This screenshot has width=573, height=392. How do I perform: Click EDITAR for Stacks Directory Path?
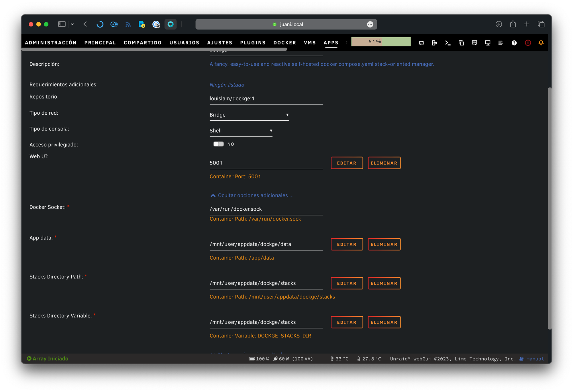(347, 283)
